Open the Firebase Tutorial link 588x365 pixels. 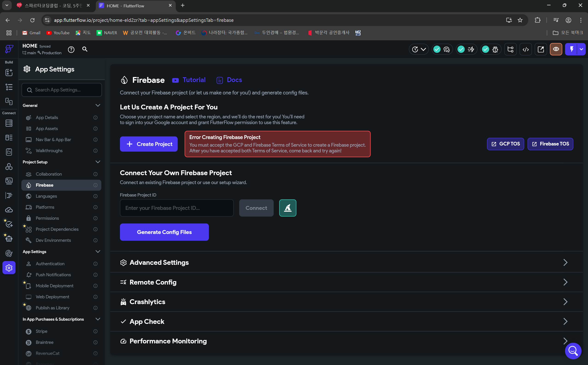click(x=189, y=80)
